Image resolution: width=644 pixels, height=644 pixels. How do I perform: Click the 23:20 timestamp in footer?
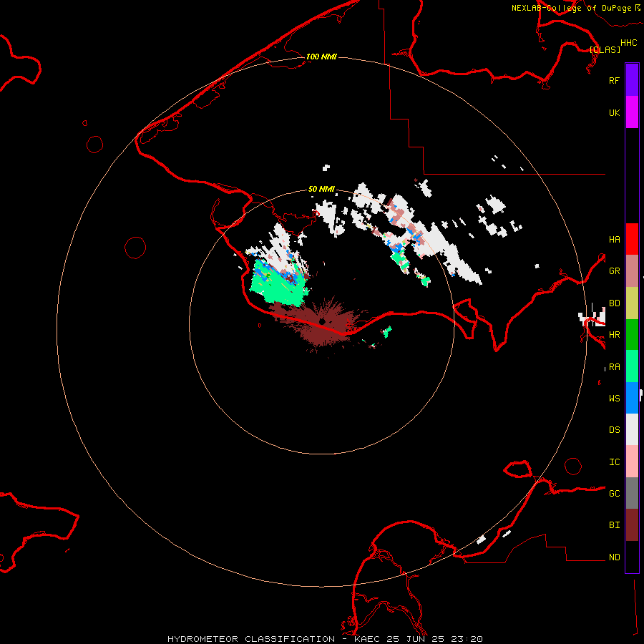coord(466,639)
